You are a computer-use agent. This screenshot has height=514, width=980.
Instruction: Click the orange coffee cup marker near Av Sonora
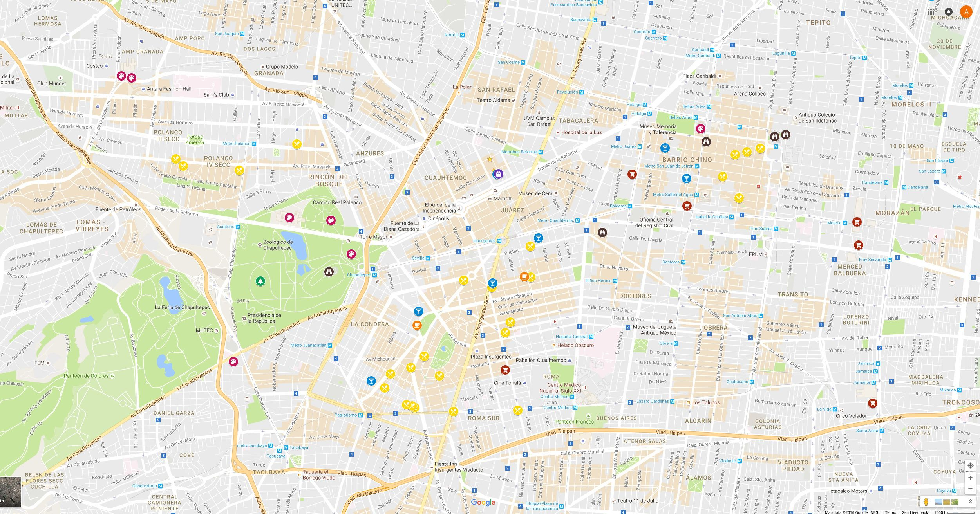(x=418, y=325)
